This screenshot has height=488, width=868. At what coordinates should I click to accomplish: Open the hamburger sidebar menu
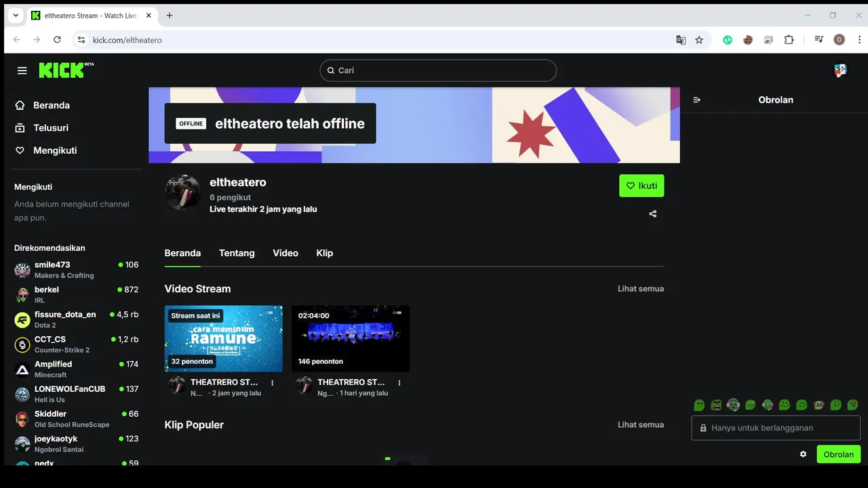[x=22, y=70]
